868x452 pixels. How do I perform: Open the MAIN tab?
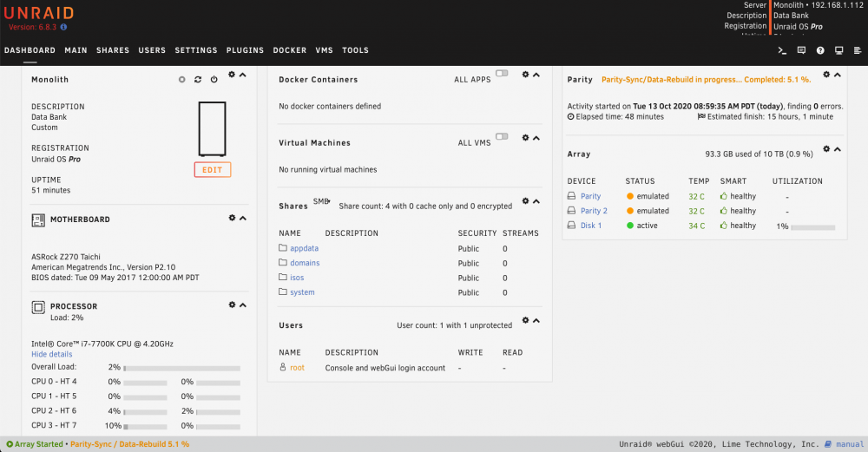(76, 50)
